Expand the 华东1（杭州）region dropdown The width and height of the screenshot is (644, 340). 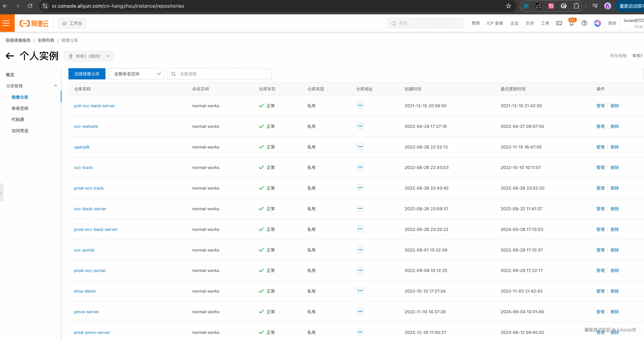click(x=89, y=56)
